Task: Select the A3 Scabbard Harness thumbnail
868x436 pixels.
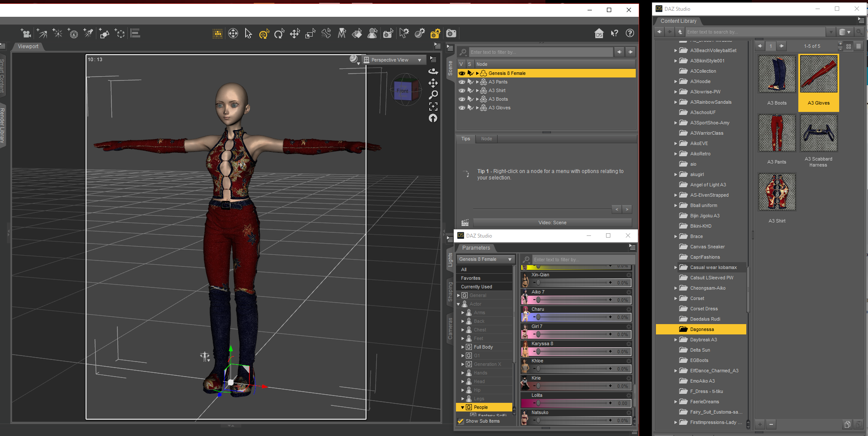Action: [x=819, y=133]
